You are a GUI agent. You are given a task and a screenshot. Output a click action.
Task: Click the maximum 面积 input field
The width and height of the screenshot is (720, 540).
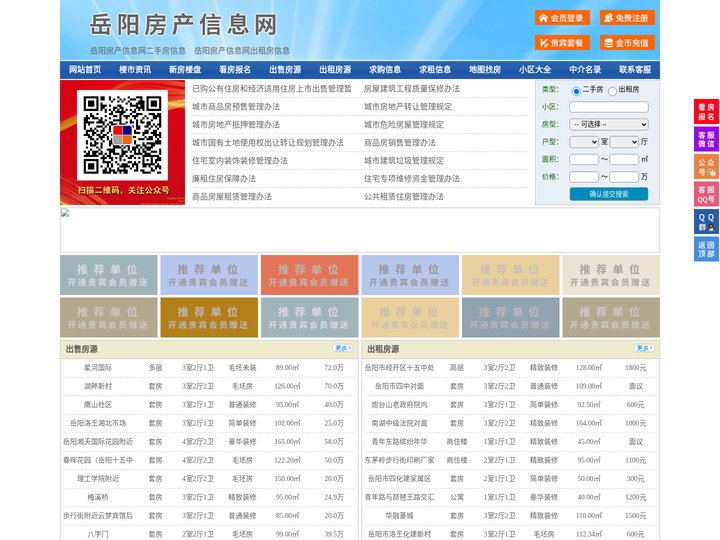pos(624,159)
